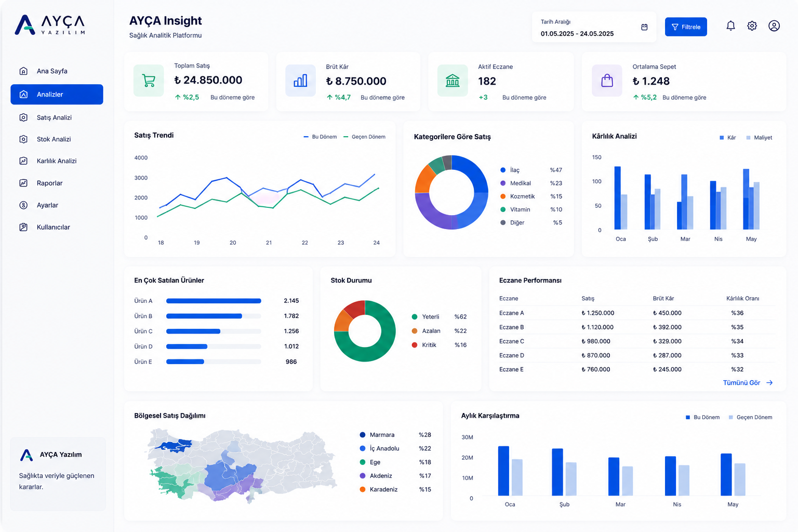Image resolution: width=798 pixels, height=532 pixels.
Task: Click the small AYÇA logo in sidebar footer card
Action: pos(26,455)
